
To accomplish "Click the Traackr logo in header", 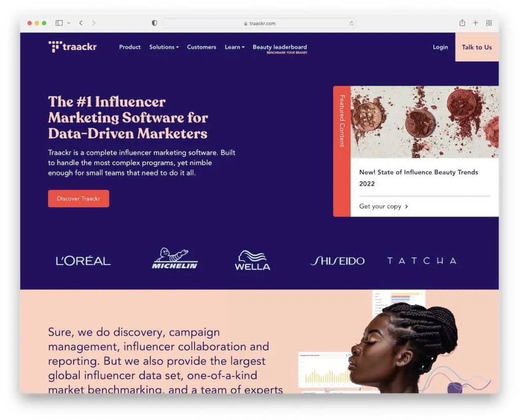I will pos(72,47).
